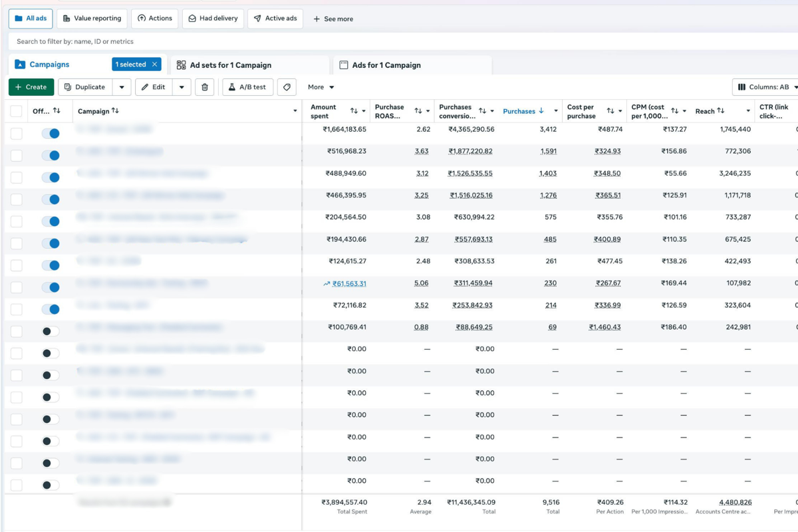Select all campaigns with the header checkbox

(x=16, y=110)
